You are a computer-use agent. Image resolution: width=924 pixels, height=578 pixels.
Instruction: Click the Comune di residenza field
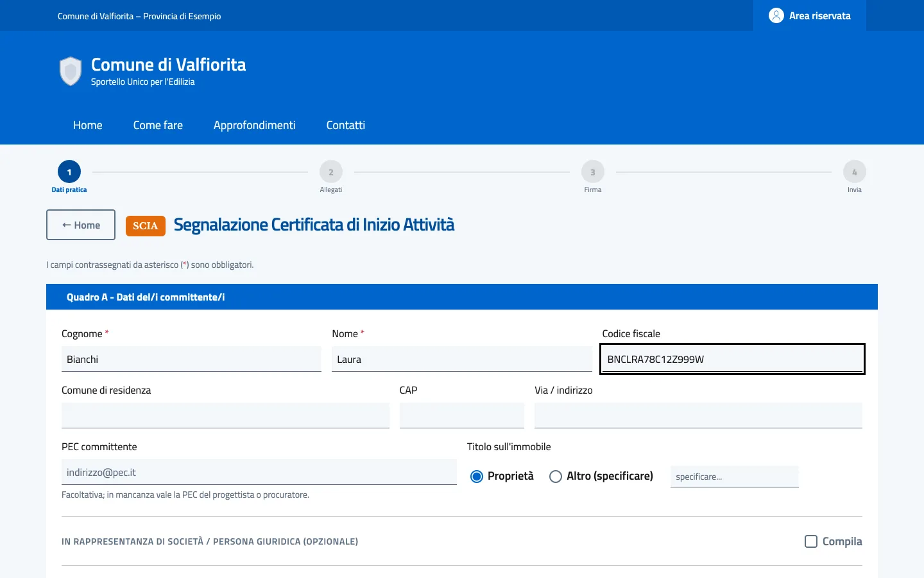[x=225, y=416]
